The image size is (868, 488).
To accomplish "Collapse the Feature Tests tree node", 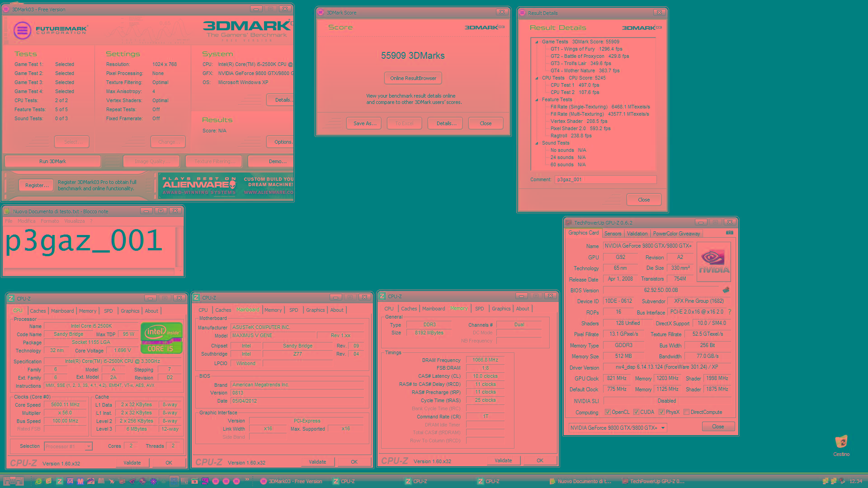I will pyautogui.click(x=537, y=99).
